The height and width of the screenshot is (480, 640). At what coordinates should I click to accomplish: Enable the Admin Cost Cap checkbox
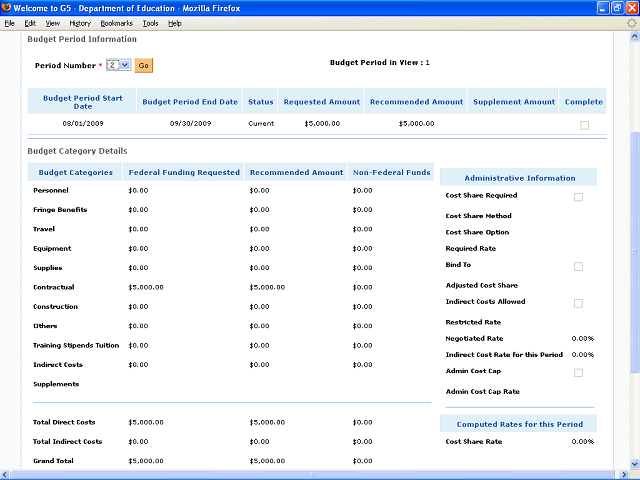(x=578, y=373)
